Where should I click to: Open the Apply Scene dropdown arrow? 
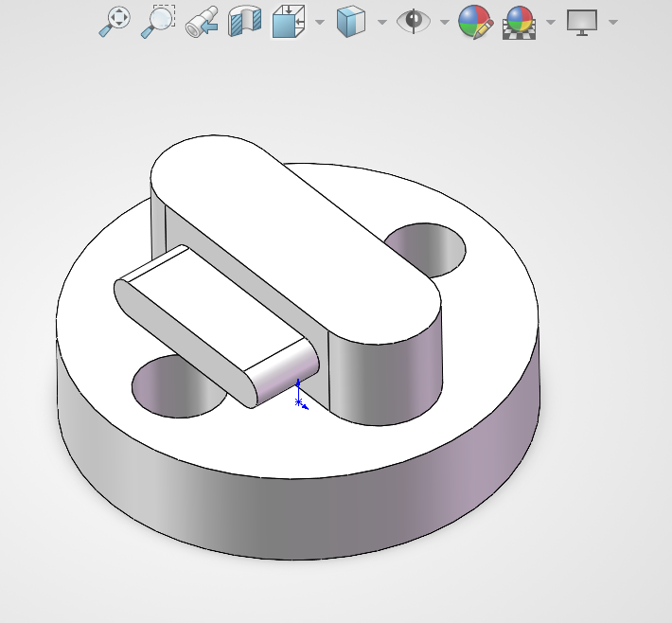click(x=551, y=22)
